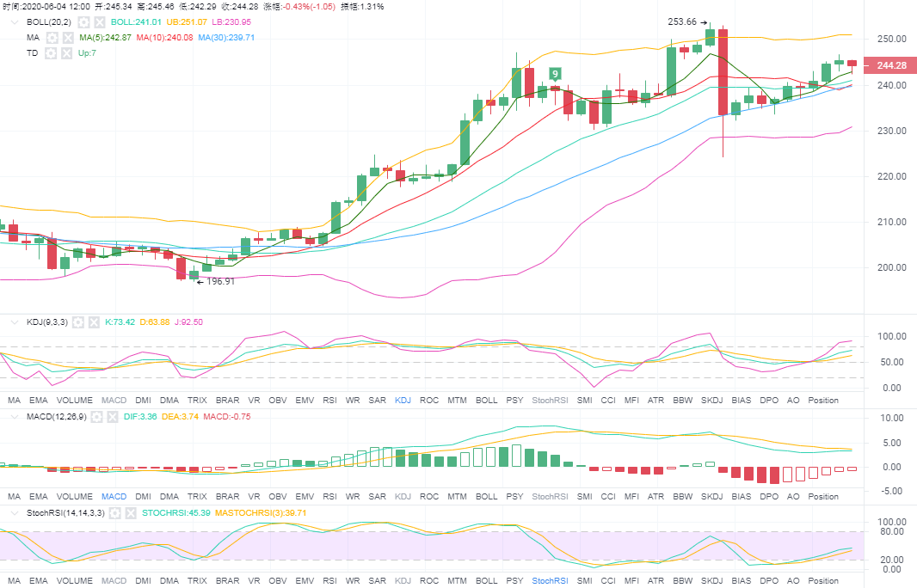This screenshot has height=588, width=917.
Task: Switch first indicator row to RSI tab
Action: click(329, 401)
